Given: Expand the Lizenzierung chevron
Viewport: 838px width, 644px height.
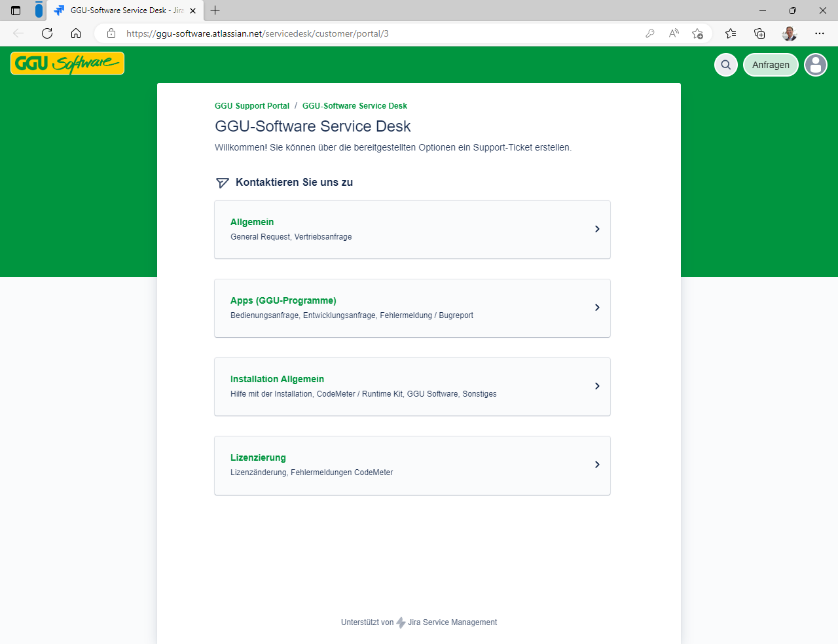Looking at the screenshot, I should click(x=597, y=465).
